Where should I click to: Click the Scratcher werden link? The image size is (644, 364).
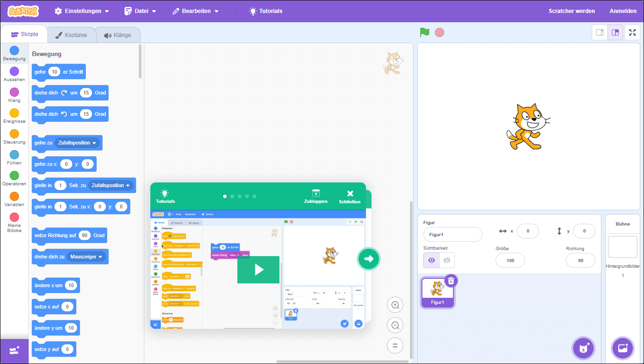[572, 11]
